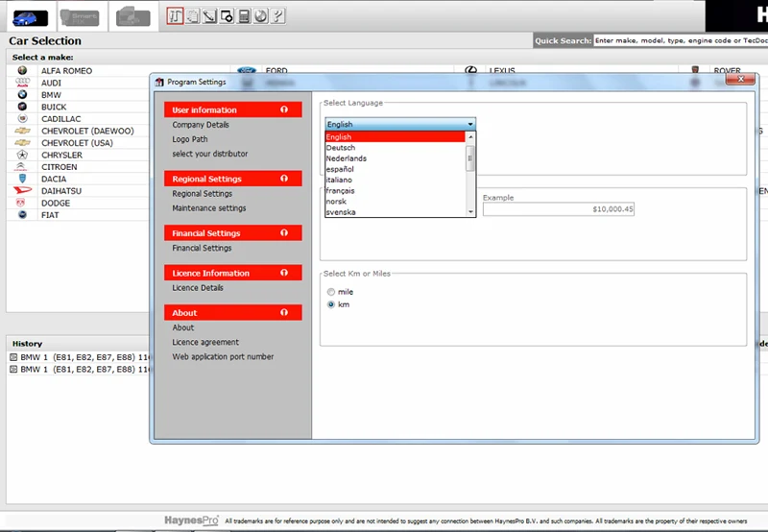Close the Program Settings dialog

click(740, 79)
